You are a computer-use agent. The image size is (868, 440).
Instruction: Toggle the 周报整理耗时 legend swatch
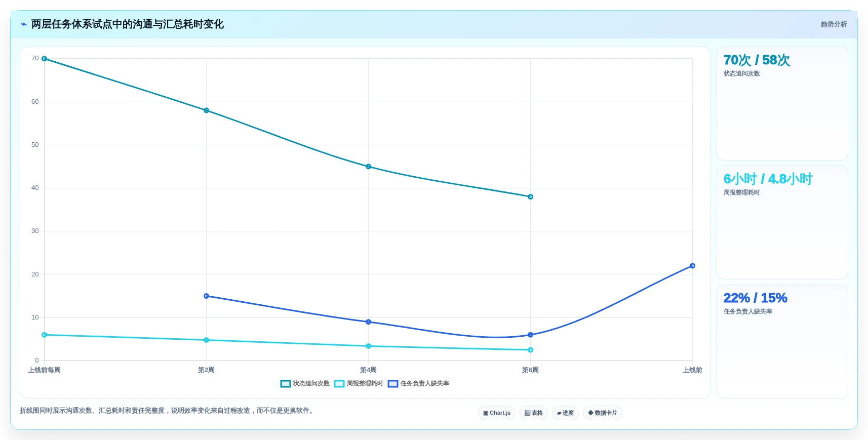click(x=339, y=384)
